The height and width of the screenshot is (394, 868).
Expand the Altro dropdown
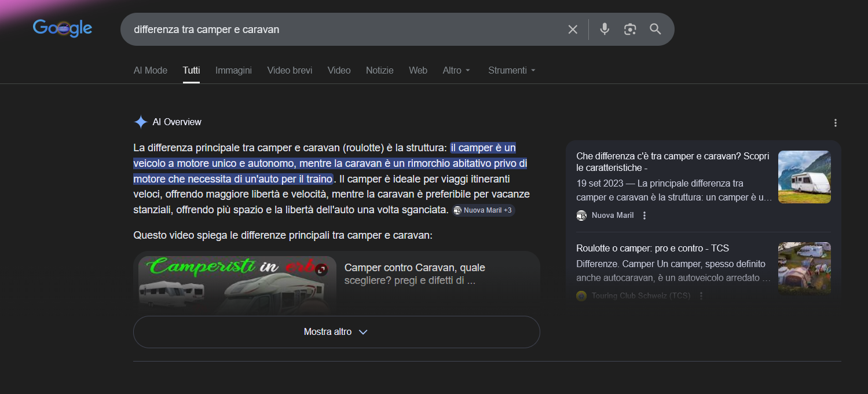(456, 71)
